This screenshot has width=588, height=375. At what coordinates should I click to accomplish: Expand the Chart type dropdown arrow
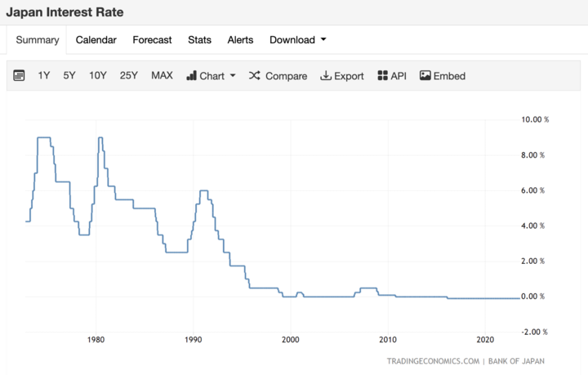(x=233, y=76)
